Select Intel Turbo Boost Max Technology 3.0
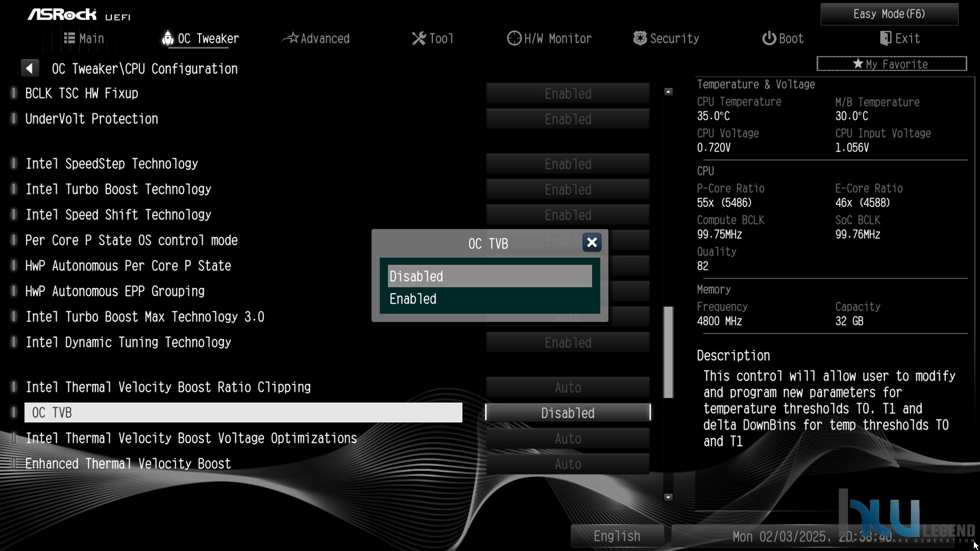Image resolution: width=980 pixels, height=551 pixels. point(145,317)
